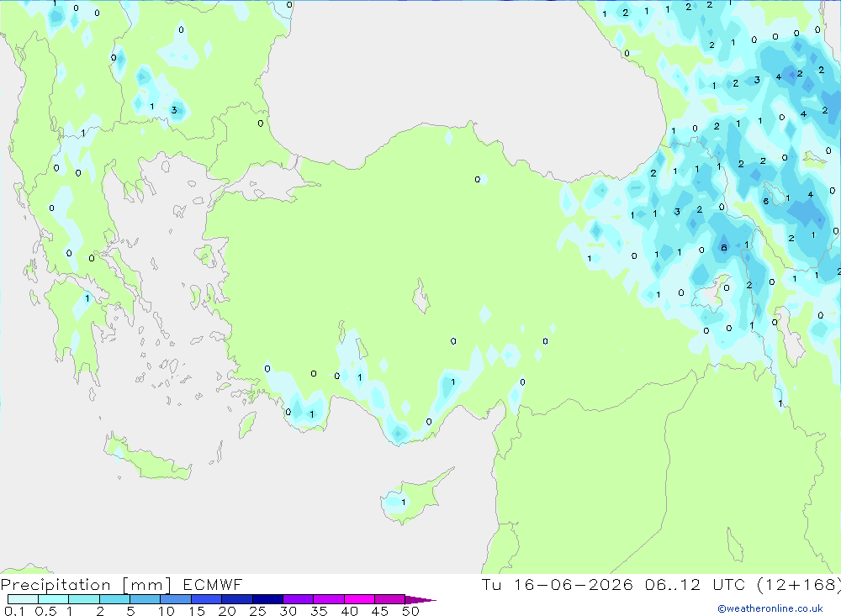This screenshot has height=616, width=841.
Task: Click the '0.1' legend scale label
Action: pos(14,611)
